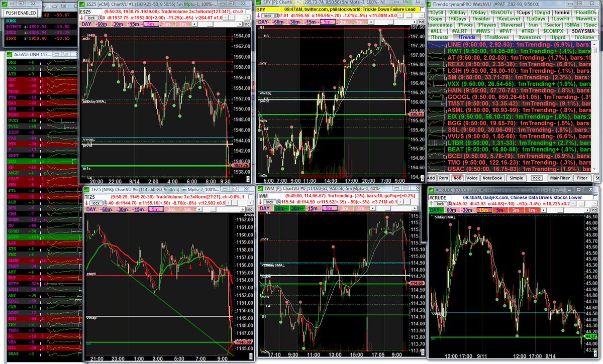This screenshot has height=364, width=603.
Task: Click the Filter button in WatchVU
Action: point(582,178)
